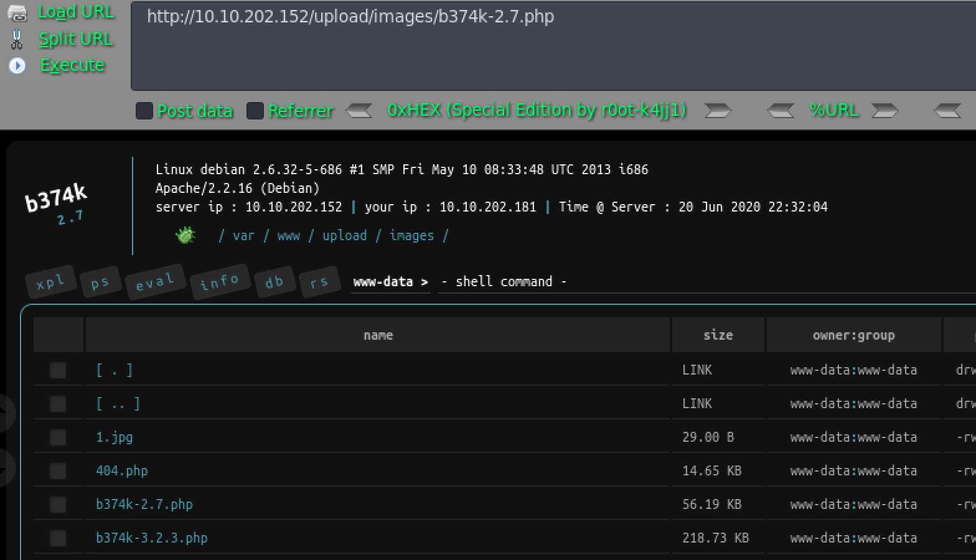Click the 218.73 KB size cell
Screen dimensions: 976x560
coord(715,538)
